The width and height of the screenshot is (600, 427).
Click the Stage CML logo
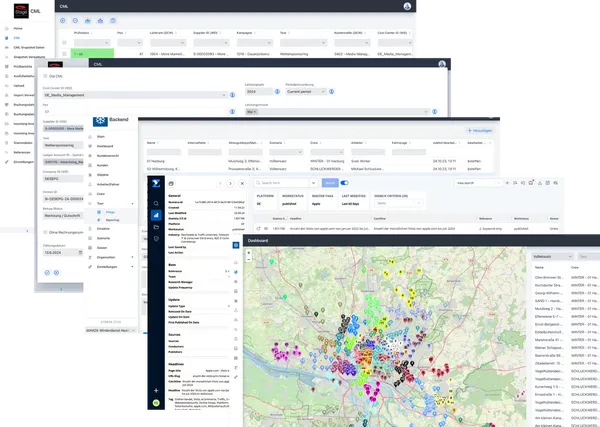(20, 12)
